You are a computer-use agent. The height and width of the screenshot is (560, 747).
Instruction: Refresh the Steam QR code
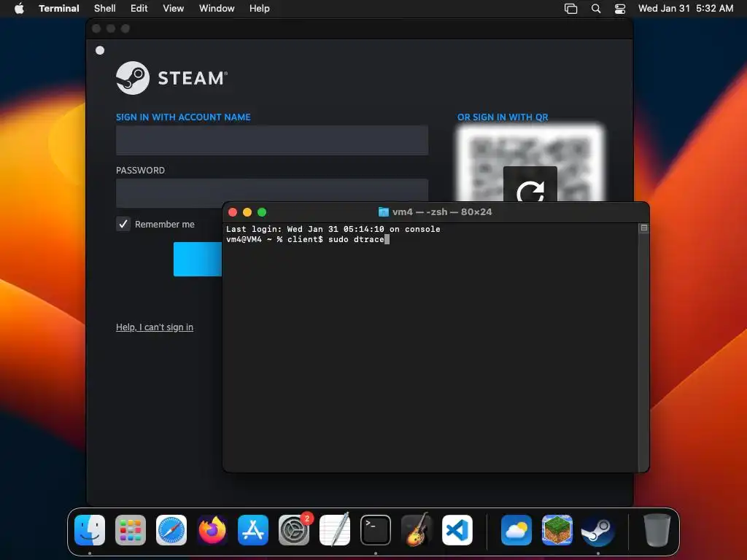click(x=530, y=184)
